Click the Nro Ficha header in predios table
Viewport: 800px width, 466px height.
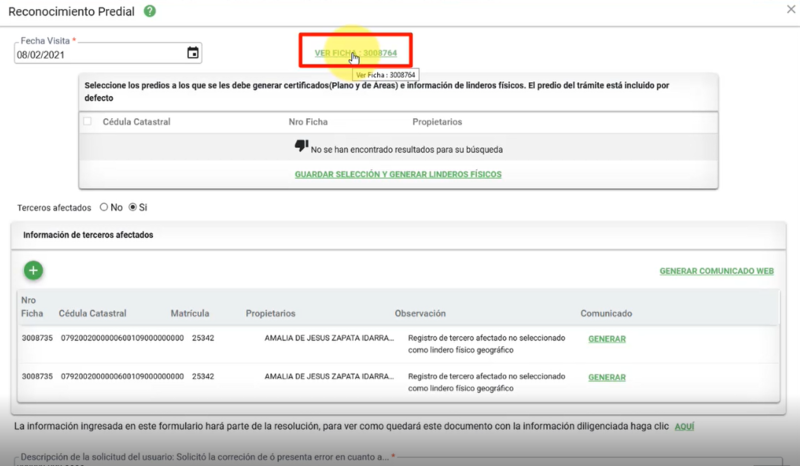tap(308, 122)
